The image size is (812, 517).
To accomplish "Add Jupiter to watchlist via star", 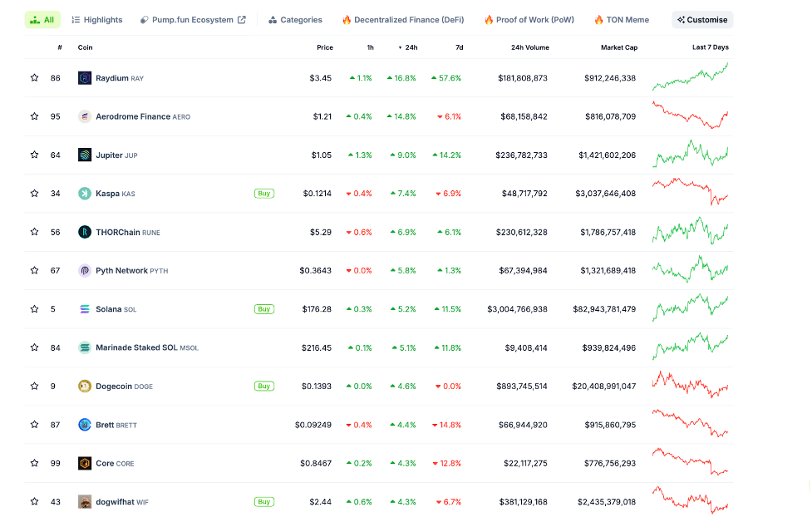I will click(34, 155).
